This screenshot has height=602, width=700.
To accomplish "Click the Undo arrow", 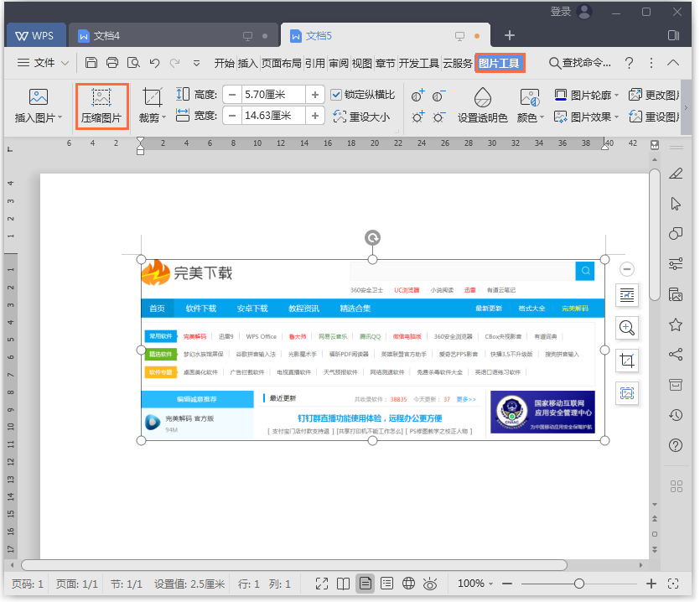I will tap(154, 63).
